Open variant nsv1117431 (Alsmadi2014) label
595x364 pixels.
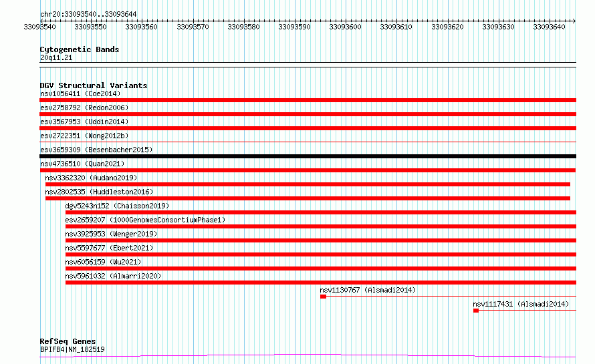pos(521,304)
